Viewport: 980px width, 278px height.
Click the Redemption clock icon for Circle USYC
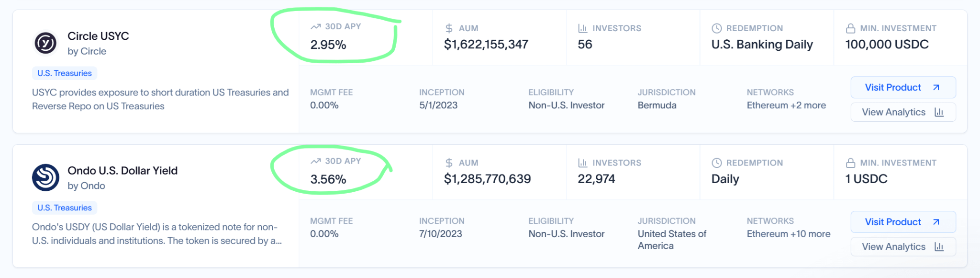point(716,28)
